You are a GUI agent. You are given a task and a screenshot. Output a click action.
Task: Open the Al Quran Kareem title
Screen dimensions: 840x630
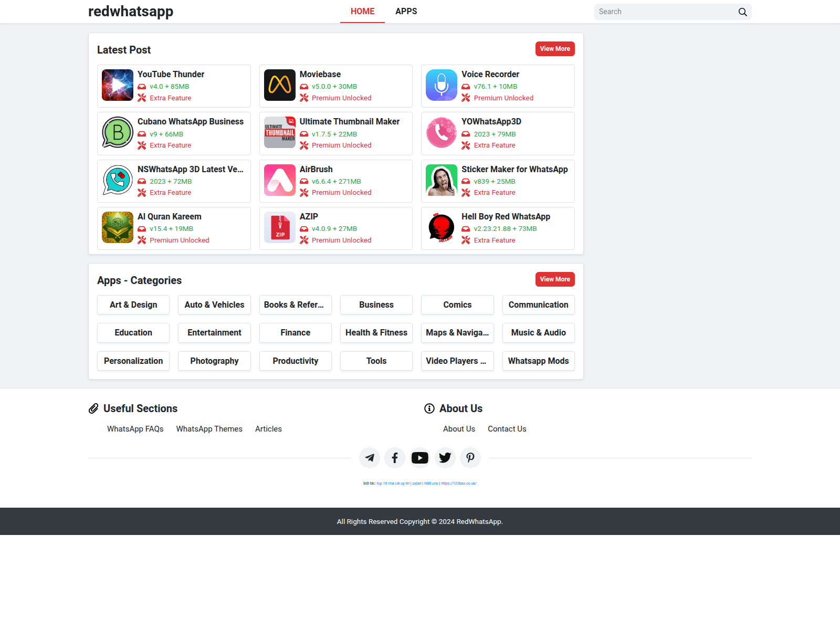pyautogui.click(x=170, y=217)
